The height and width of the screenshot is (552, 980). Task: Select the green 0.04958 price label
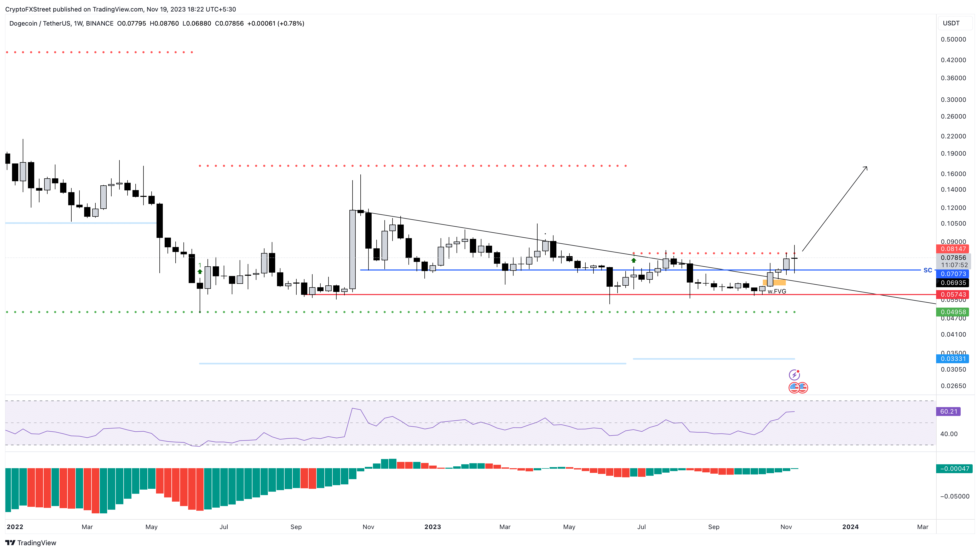[x=953, y=312]
